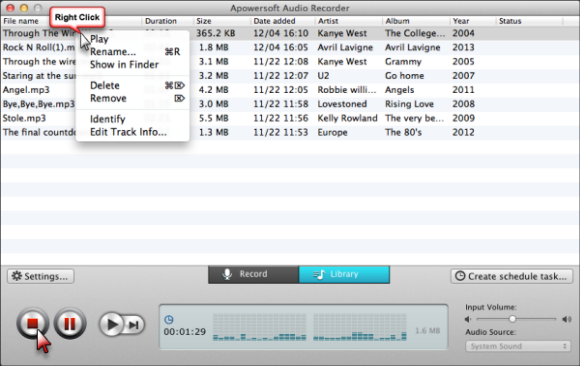Screen dimensions: 580x366
Task: Sort by the Artist column header
Action: click(x=328, y=21)
